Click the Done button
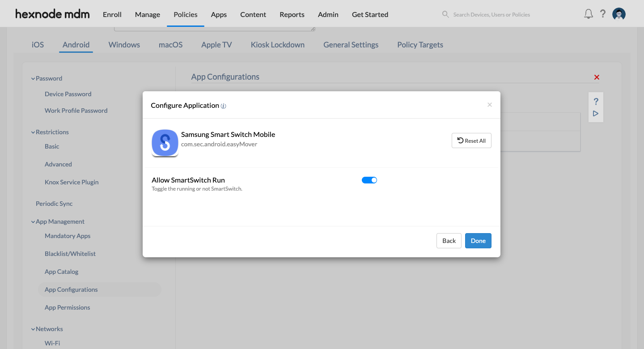644x349 pixels. tap(478, 241)
